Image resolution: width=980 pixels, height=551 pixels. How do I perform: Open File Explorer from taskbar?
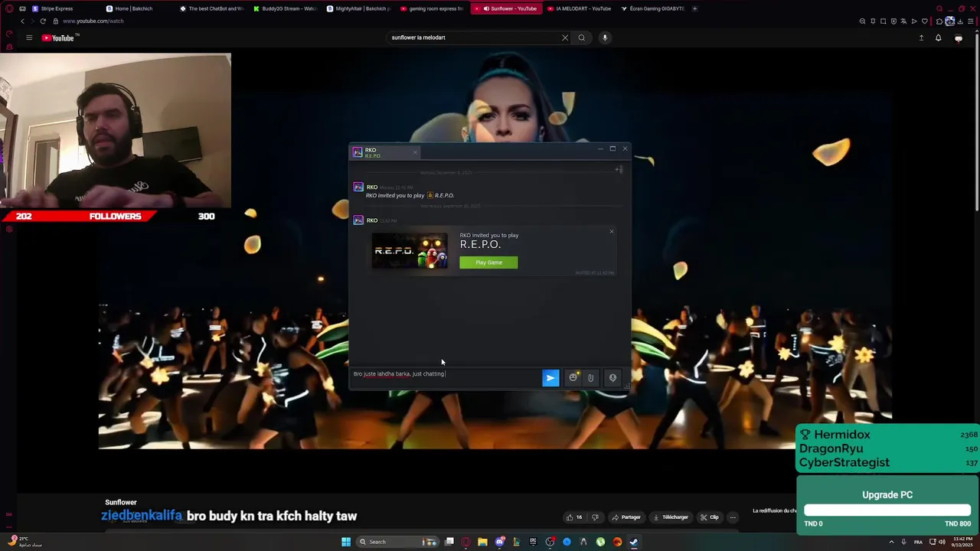click(482, 542)
